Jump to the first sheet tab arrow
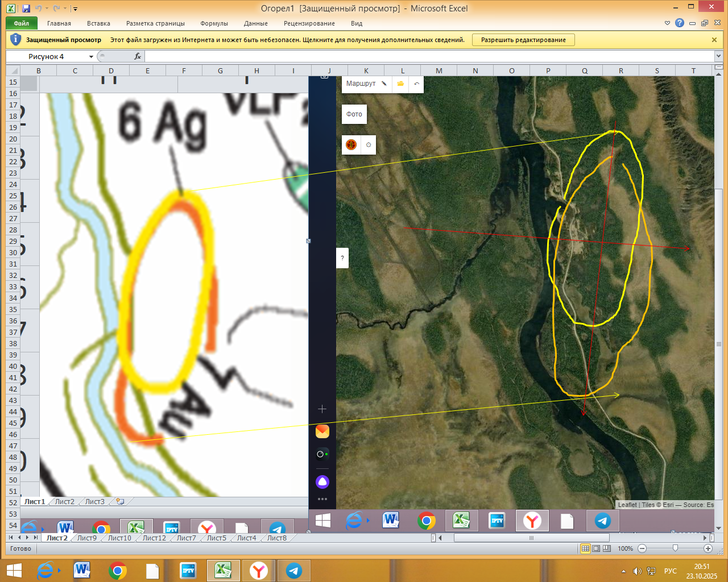The height and width of the screenshot is (582, 728). click(x=11, y=538)
